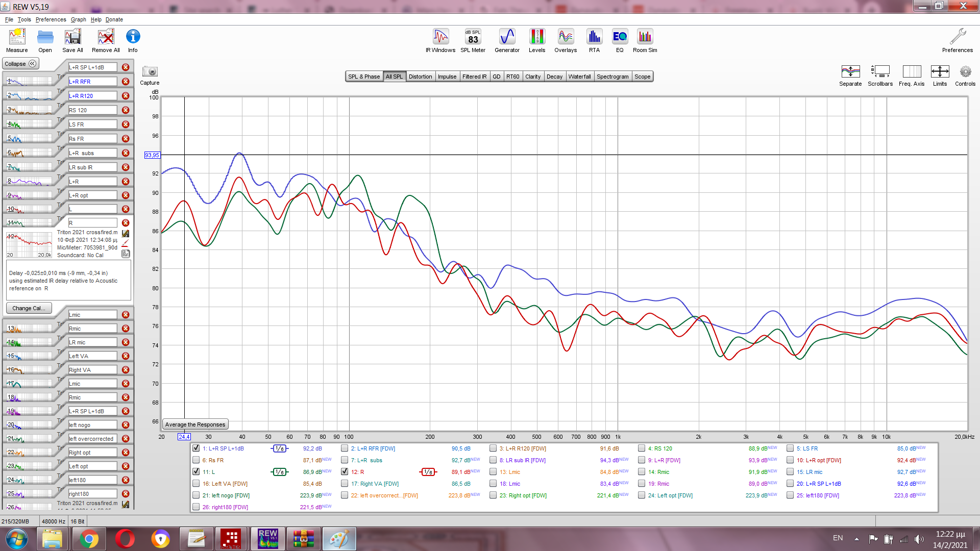Open the volume speaker tray icon
Screen dimensions: 980x551
pyautogui.click(x=919, y=539)
